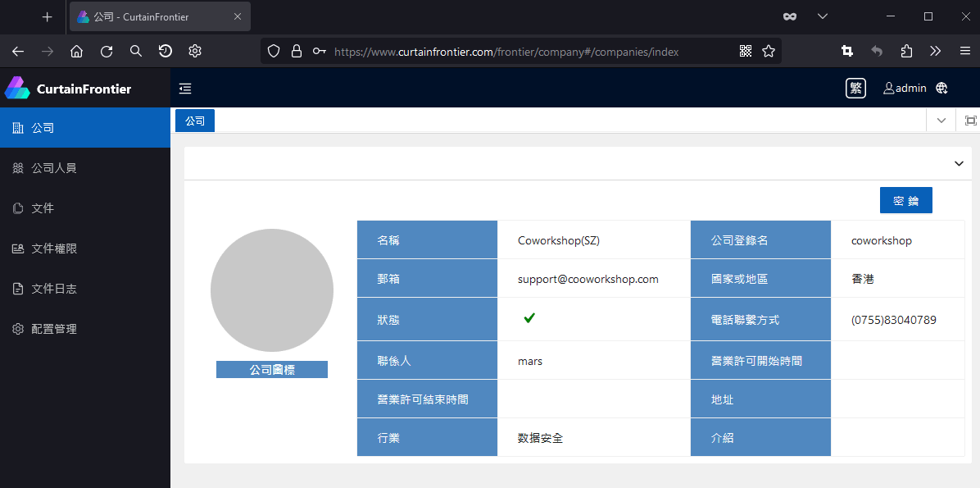Click the 数据安全 industry value

[541, 438]
